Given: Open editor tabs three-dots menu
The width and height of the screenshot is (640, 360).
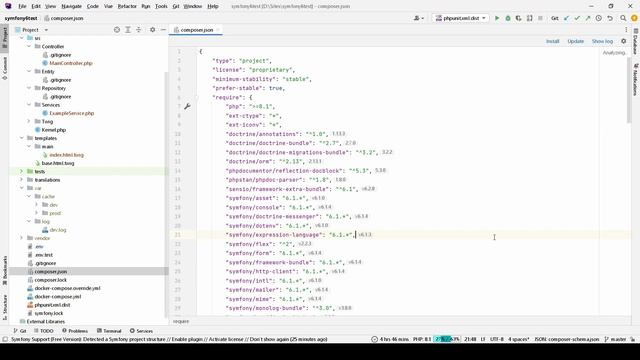Looking at the screenshot, I should click(x=626, y=30).
